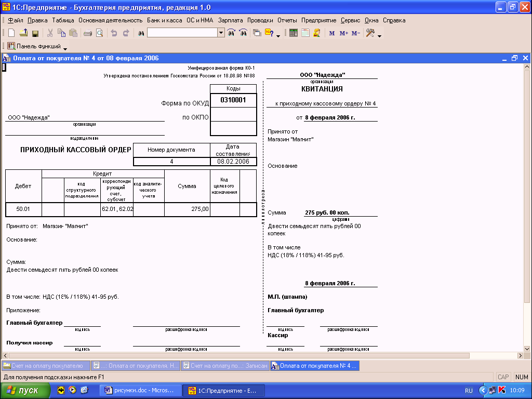Click the Панель функций button

[x=34, y=46]
